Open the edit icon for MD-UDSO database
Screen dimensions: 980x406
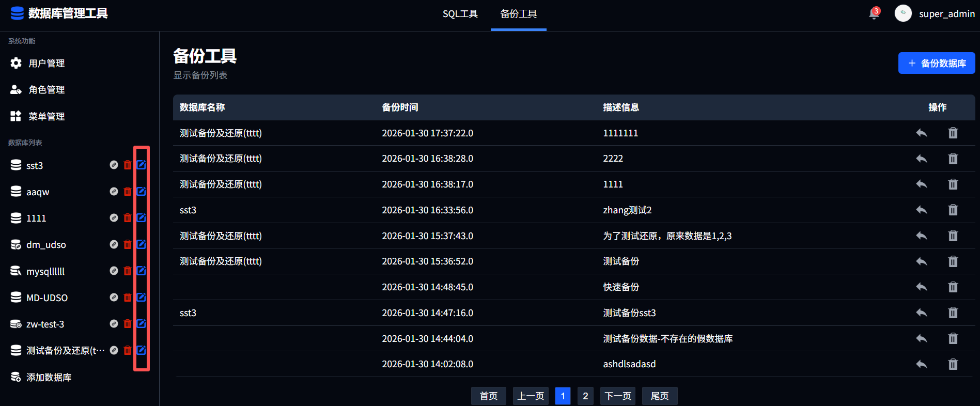pyautogui.click(x=141, y=298)
